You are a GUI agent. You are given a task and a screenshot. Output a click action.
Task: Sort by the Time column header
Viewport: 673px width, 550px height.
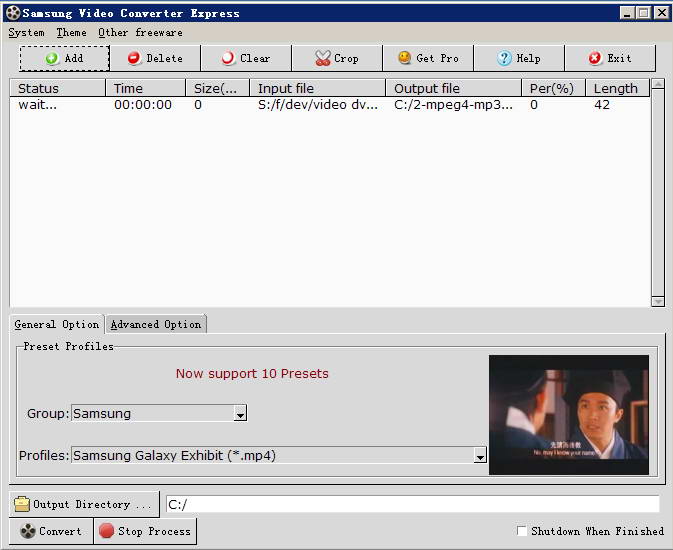146,88
